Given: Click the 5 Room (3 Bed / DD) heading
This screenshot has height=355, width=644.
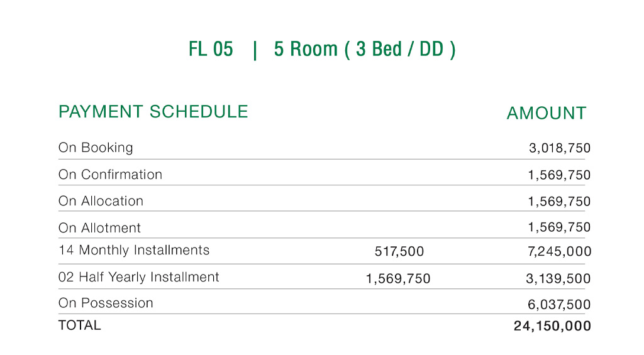Looking at the screenshot, I should [x=364, y=50].
